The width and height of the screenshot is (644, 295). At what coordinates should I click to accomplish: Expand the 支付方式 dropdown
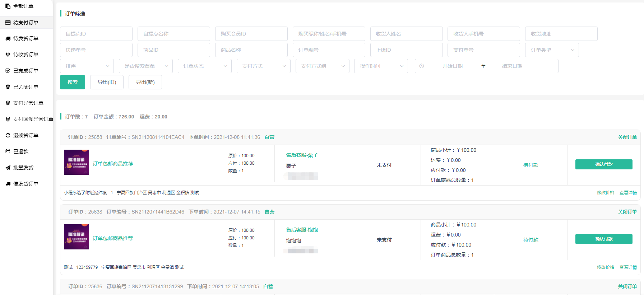point(263,66)
